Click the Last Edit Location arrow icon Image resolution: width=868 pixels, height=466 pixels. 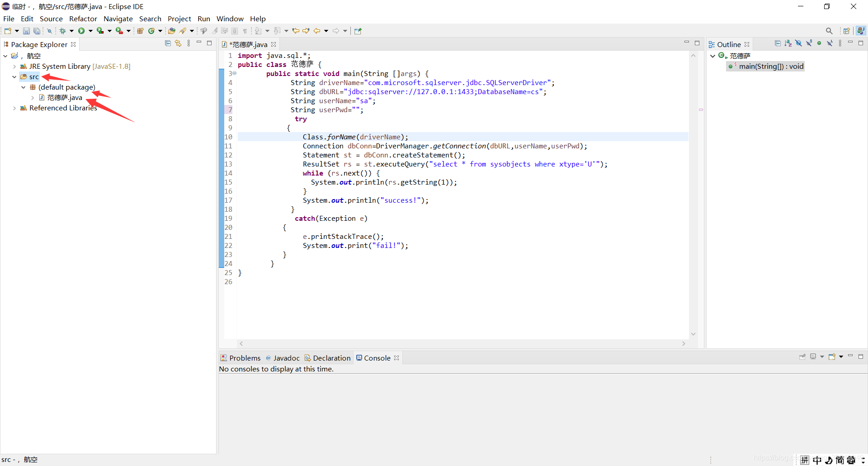point(296,31)
